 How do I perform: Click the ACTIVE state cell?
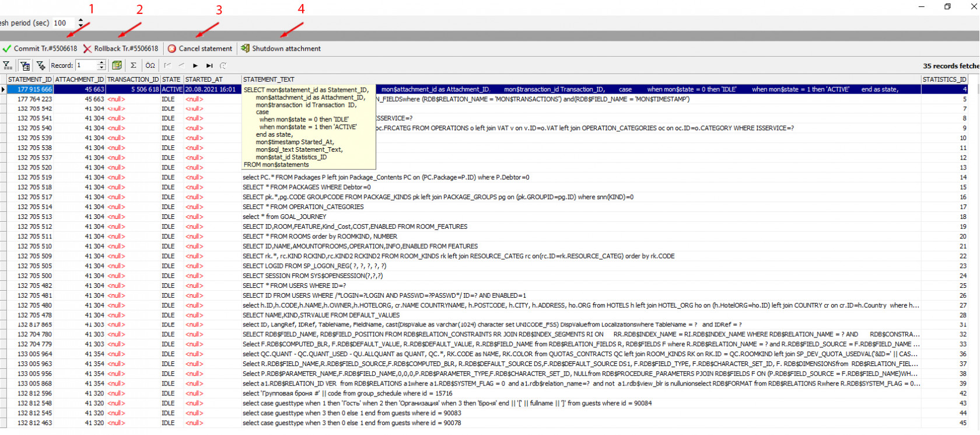pos(172,89)
